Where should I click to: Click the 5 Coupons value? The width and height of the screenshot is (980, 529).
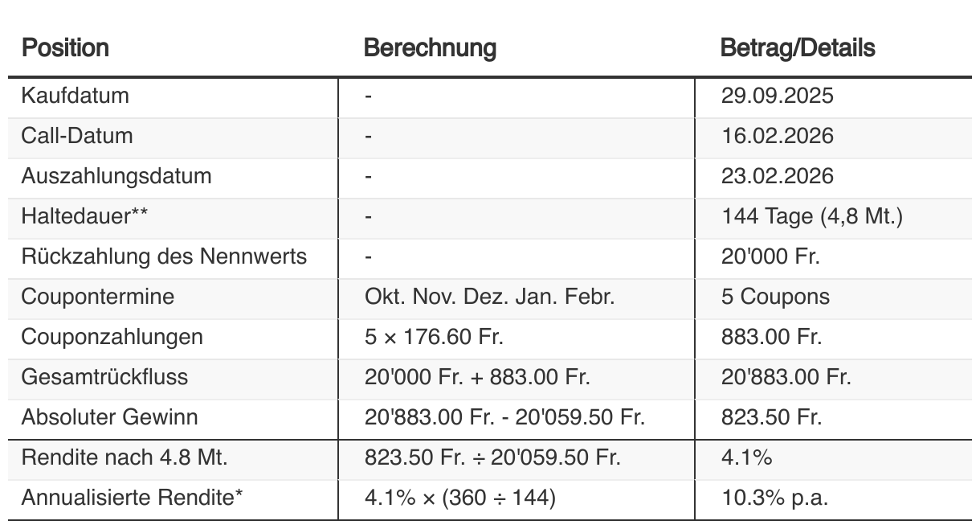point(775,297)
